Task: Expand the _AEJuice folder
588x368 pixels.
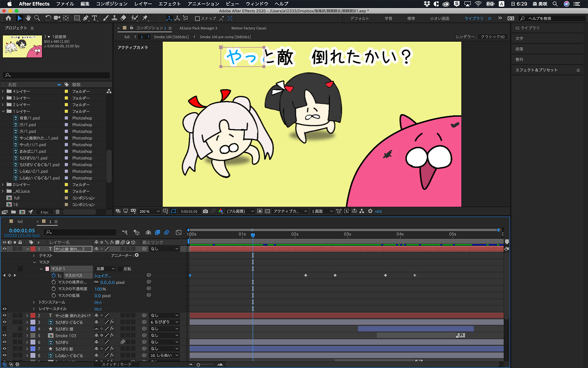Action: tap(3, 191)
